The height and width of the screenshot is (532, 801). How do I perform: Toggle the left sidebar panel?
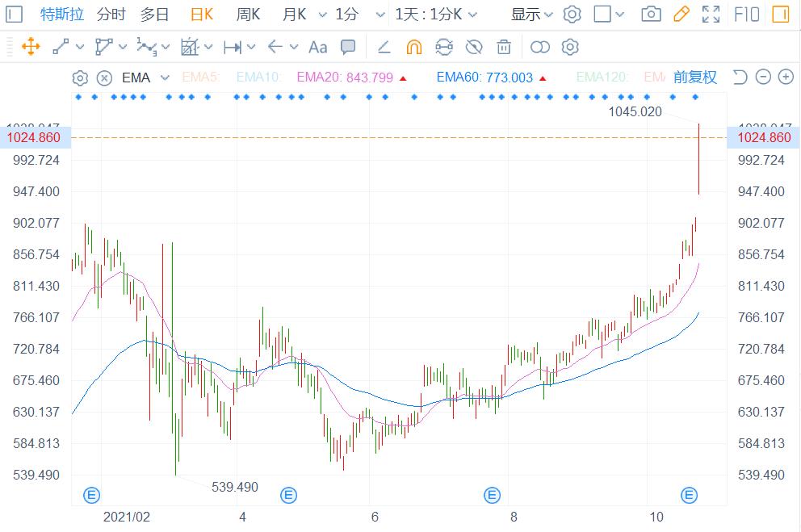tap(15, 15)
